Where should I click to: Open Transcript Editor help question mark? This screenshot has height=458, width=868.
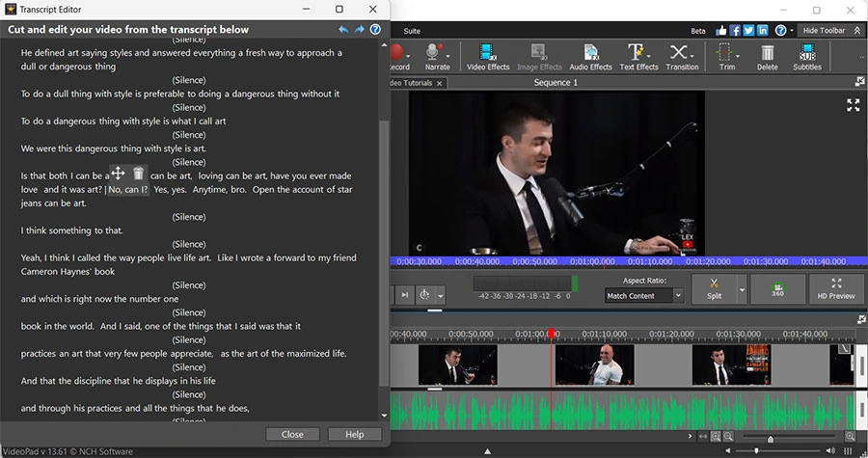coord(375,29)
